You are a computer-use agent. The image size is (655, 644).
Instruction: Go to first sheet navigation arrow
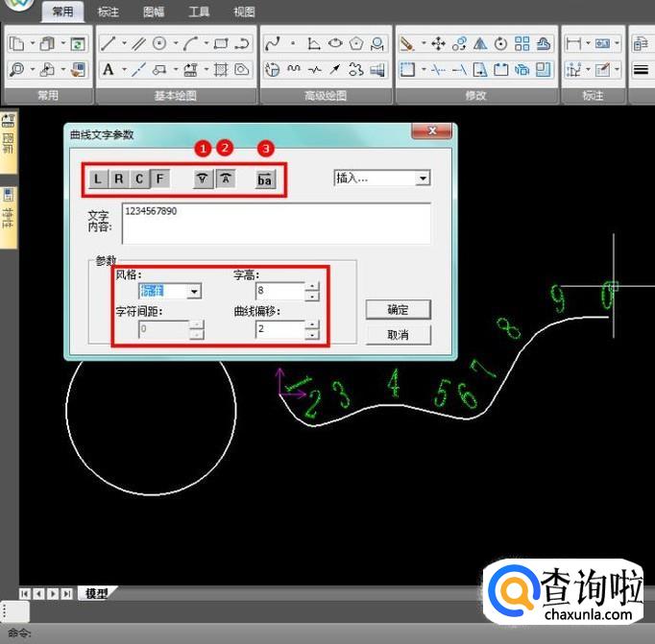click(25, 593)
